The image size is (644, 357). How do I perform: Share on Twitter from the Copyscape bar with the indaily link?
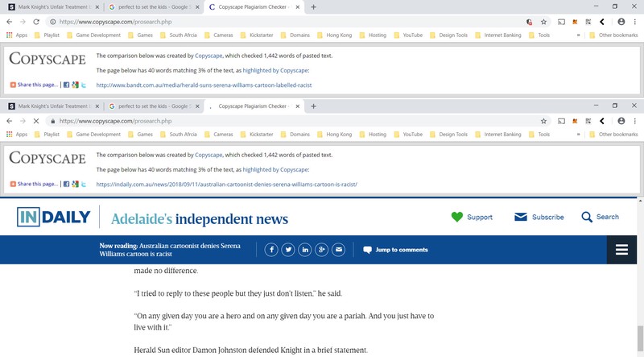tap(84, 184)
